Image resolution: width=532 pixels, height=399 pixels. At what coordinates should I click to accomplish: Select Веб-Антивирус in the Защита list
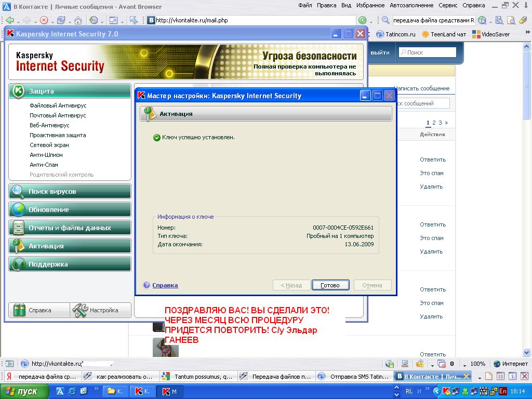pyautogui.click(x=49, y=125)
